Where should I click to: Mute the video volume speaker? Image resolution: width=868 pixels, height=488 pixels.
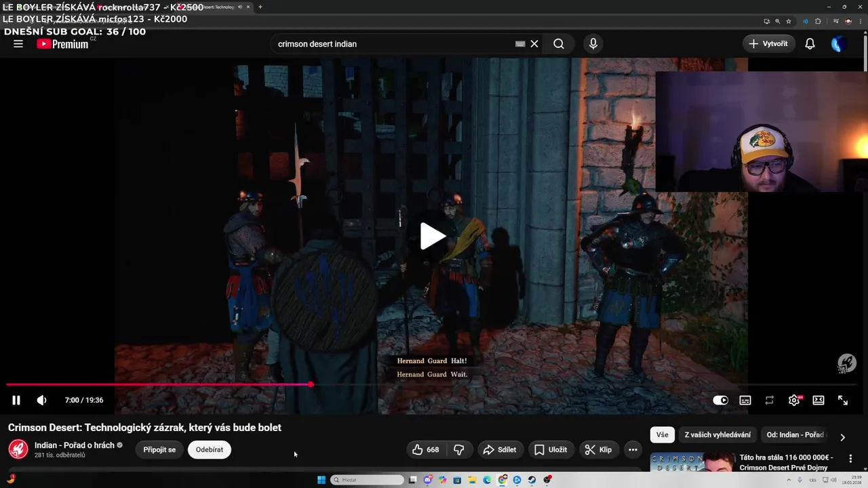coord(41,401)
